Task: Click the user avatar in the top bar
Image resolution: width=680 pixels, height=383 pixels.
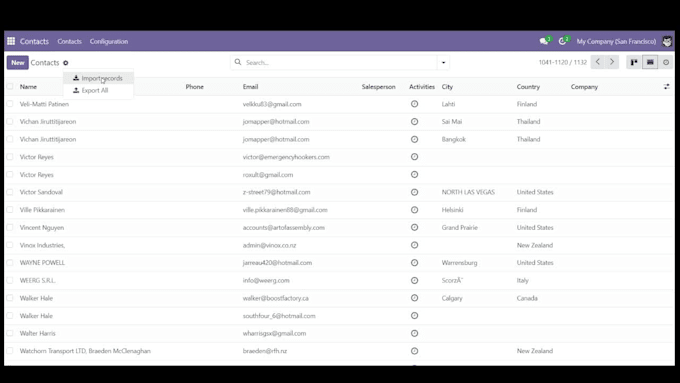Action: [667, 41]
